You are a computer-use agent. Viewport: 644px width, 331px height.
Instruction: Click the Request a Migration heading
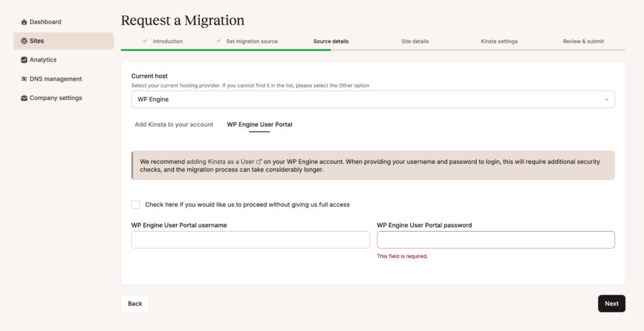point(182,20)
